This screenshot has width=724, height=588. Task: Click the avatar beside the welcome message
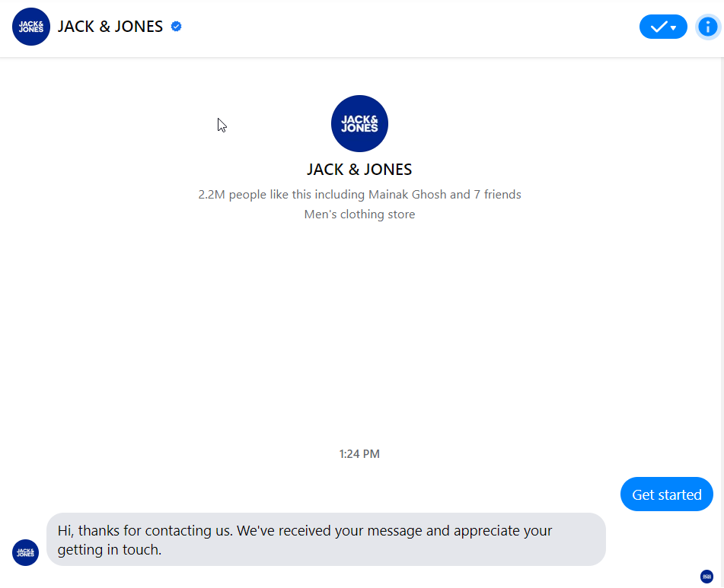tap(25, 553)
